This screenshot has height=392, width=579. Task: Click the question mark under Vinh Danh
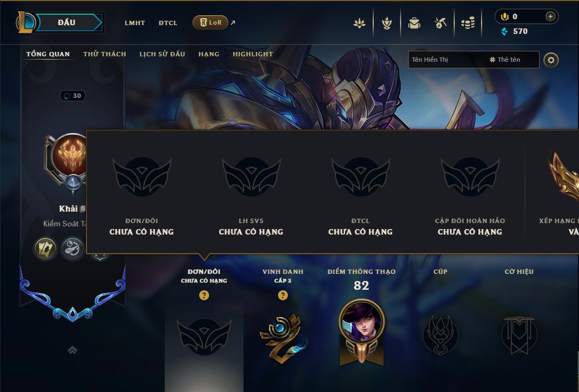coord(283,295)
